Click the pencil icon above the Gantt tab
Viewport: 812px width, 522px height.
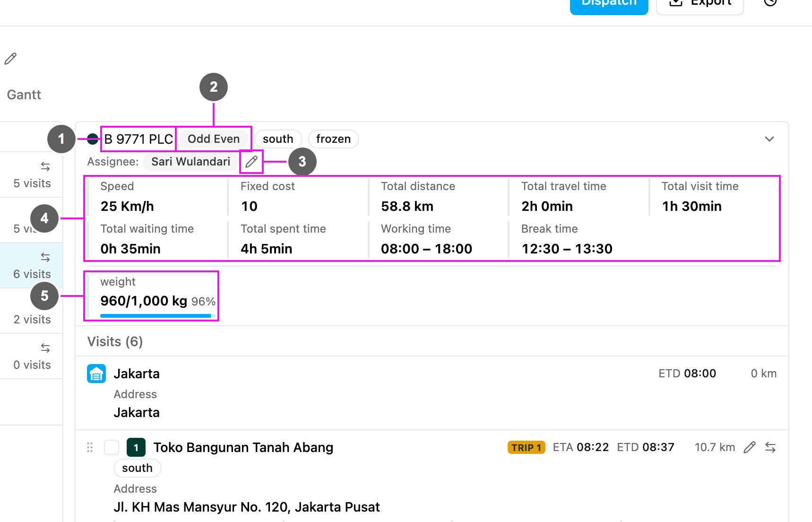pyautogui.click(x=10, y=59)
